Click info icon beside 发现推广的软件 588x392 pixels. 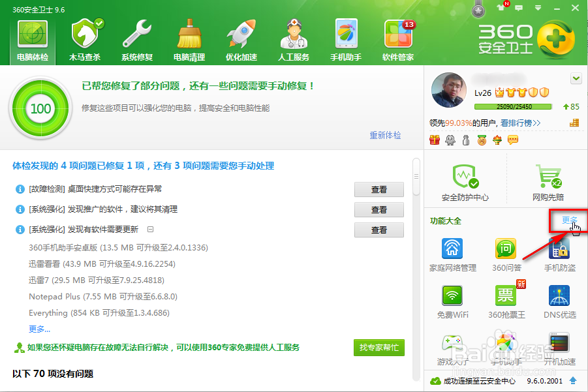[x=20, y=209]
